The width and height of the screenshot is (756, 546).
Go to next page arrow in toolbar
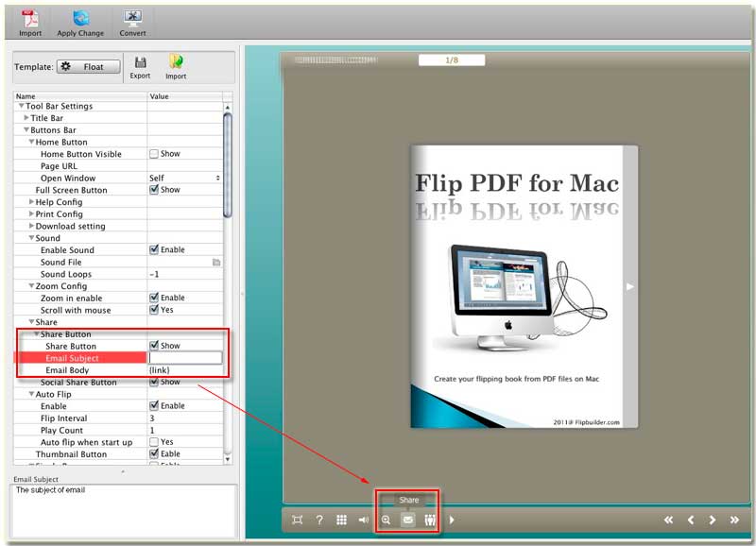pos(713,520)
